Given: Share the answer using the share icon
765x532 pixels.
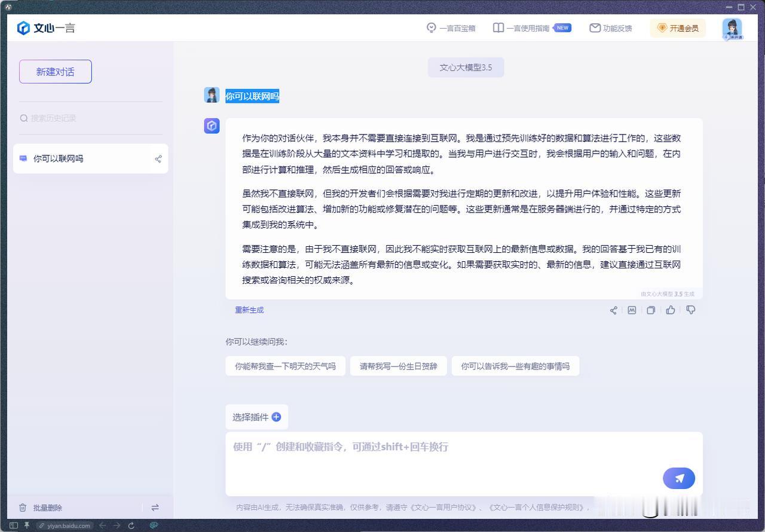Looking at the screenshot, I should point(613,310).
